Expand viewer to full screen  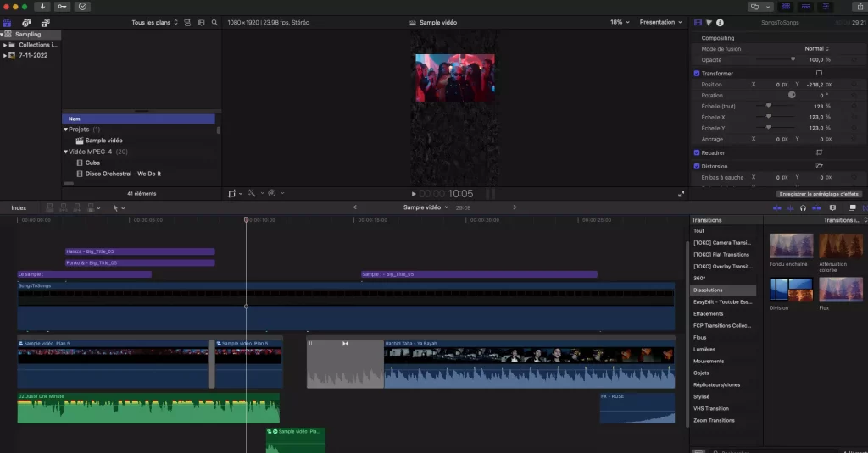tap(681, 194)
